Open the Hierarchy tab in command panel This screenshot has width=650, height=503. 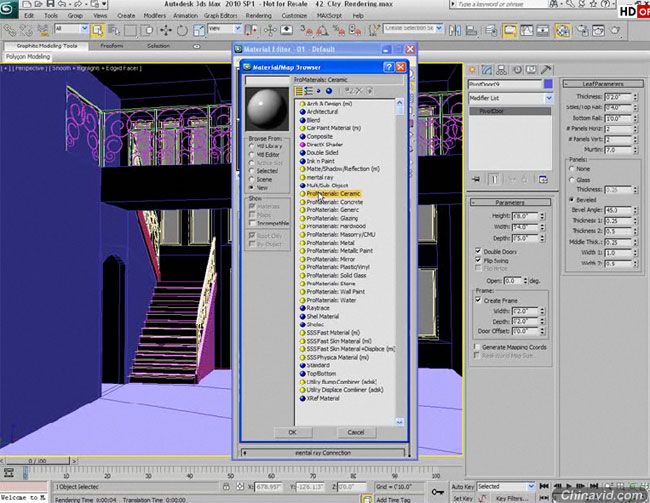(x=502, y=70)
